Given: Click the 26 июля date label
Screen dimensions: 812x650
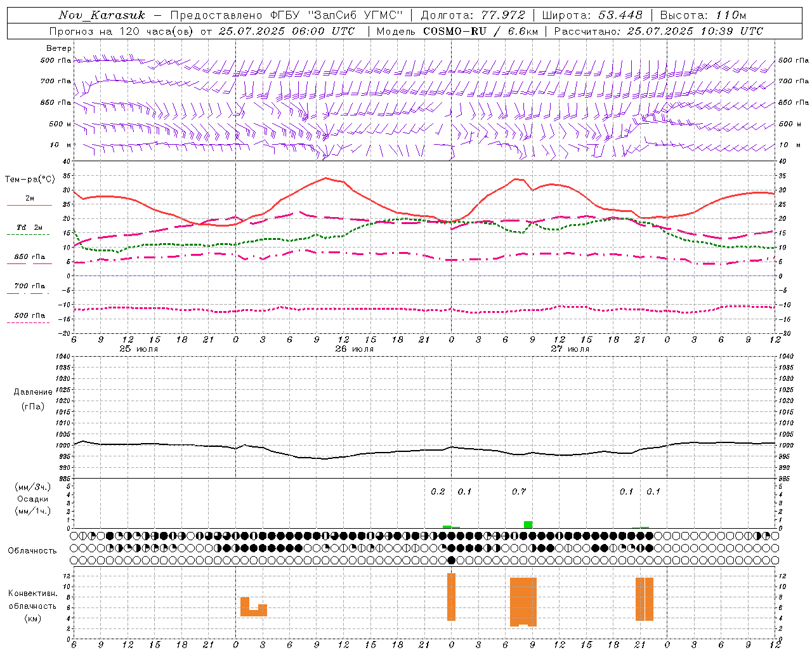Looking at the screenshot, I should (x=355, y=348).
